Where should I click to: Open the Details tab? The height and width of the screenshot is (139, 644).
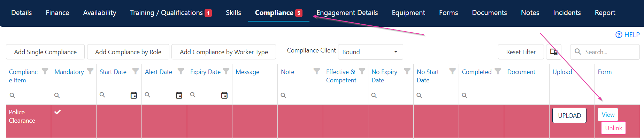tap(22, 13)
